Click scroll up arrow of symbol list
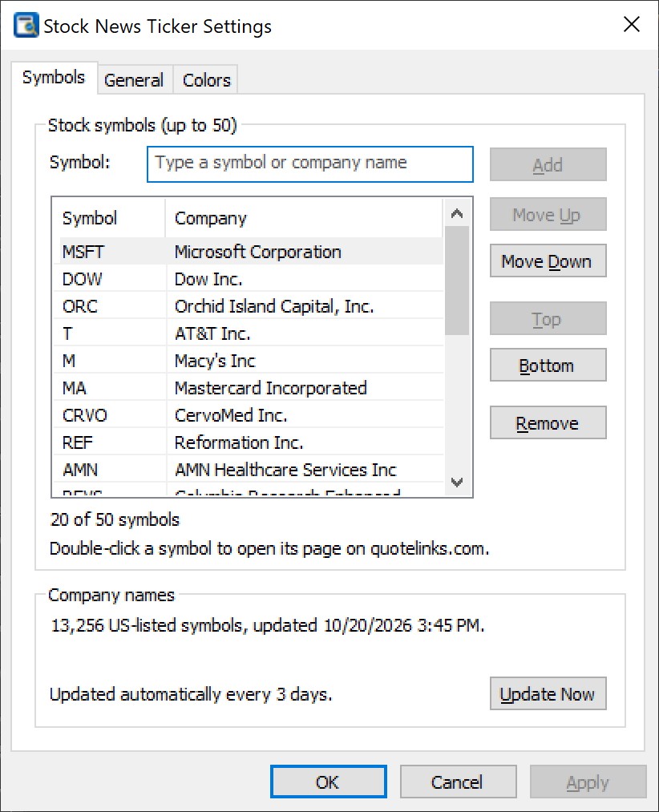The width and height of the screenshot is (659, 812). pyautogui.click(x=457, y=213)
